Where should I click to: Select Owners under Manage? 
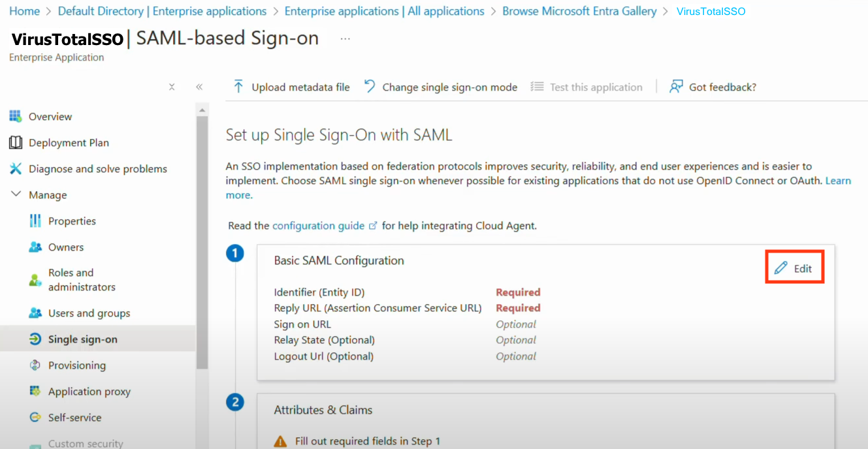(66, 247)
